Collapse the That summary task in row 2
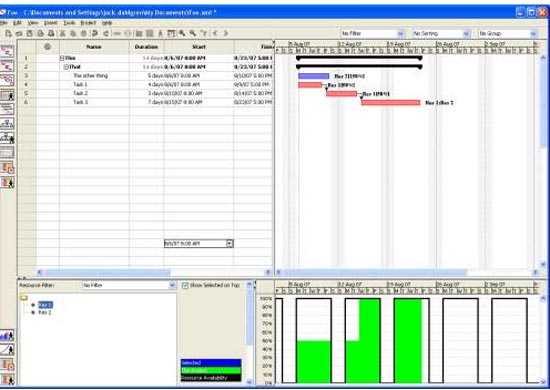Viewport: 550px width, 390px height. click(x=66, y=67)
